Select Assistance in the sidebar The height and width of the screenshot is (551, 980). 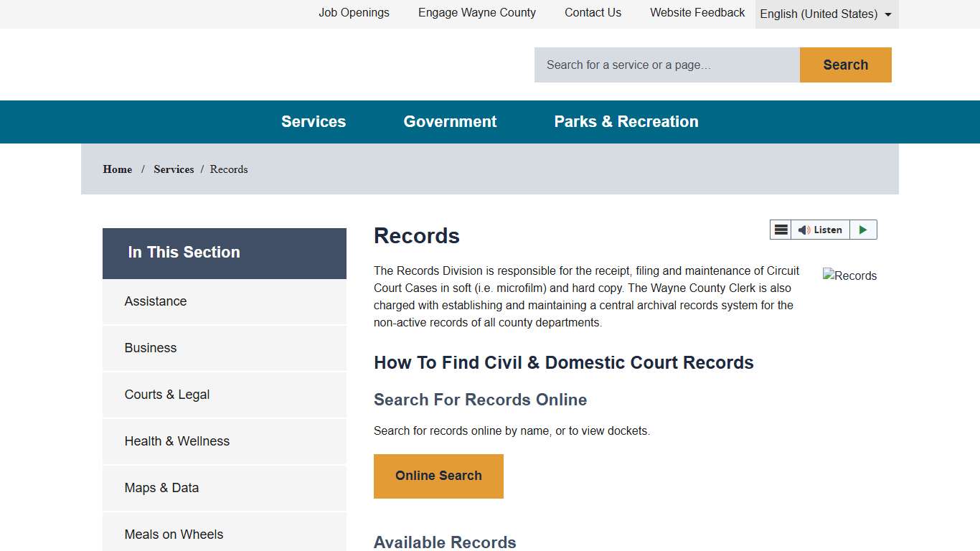156,301
